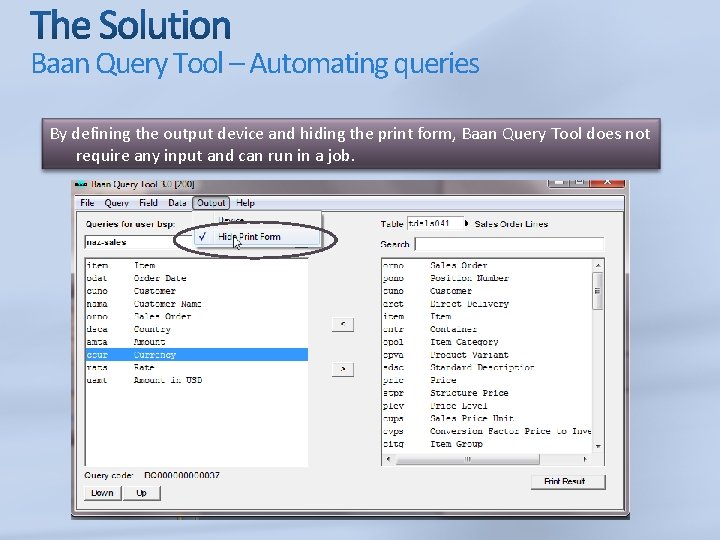Screen dimensions: 720x540
Task: Select 'Item' in table fields list
Action: coord(487,317)
